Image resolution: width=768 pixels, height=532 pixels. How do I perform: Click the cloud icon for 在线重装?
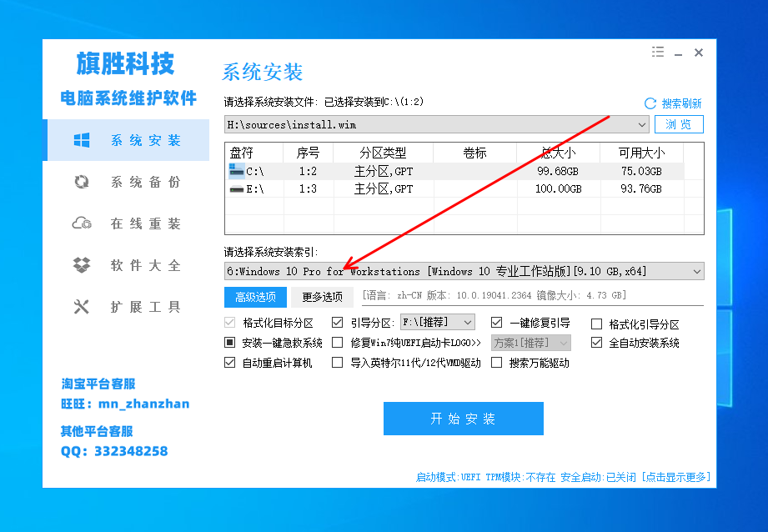[81, 223]
